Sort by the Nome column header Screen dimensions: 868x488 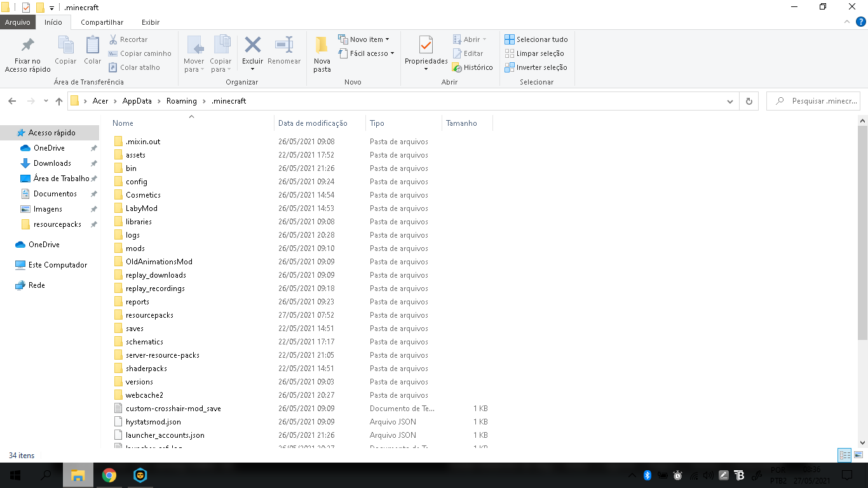click(191, 123)
